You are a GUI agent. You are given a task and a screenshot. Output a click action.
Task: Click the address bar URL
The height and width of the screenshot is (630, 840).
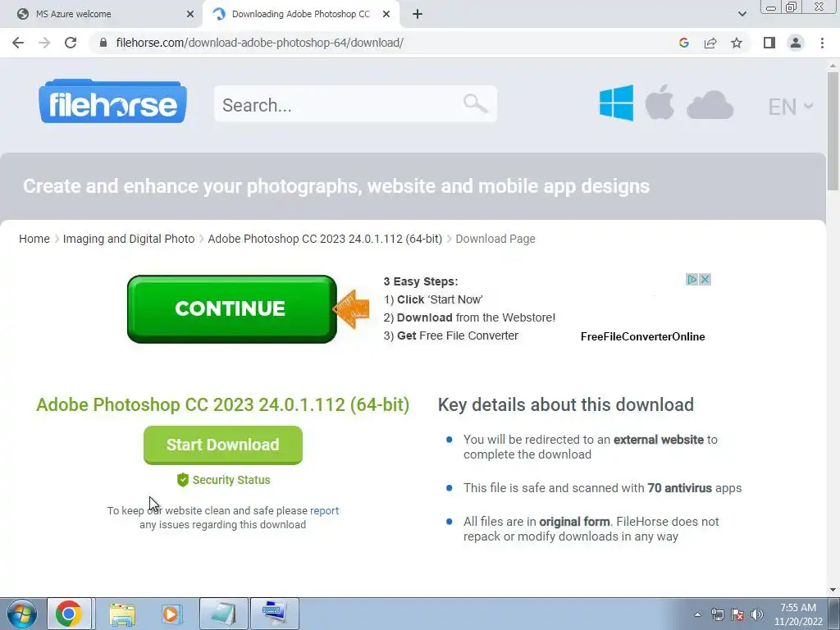[259, 43]
